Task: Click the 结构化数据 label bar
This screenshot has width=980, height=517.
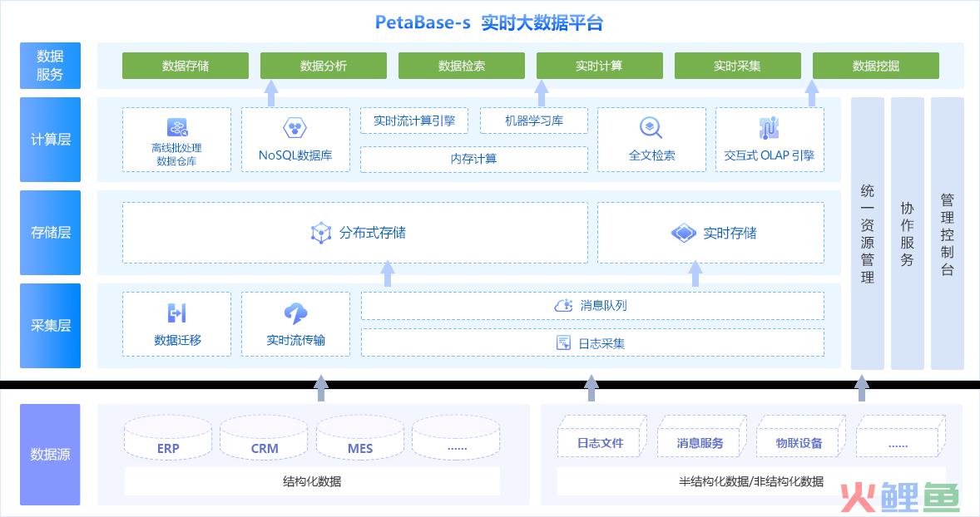Action: pos(312,481)
